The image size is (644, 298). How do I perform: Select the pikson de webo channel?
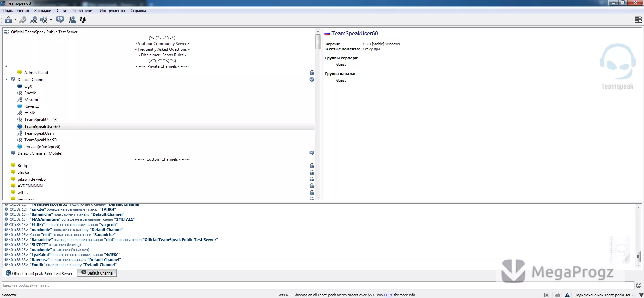click(32, 179)
